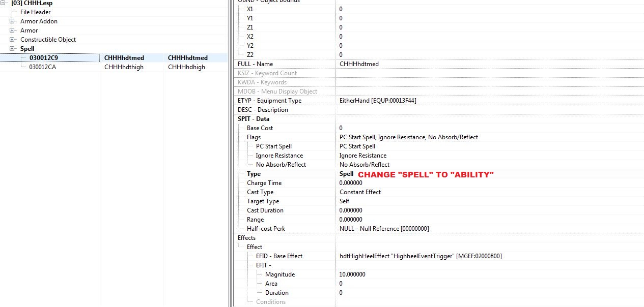Screen dimensions: 644x307
Task: Collapse the [03] CHHH.esp plugin node
Action: pyautogui.click(x=4, y=3)
